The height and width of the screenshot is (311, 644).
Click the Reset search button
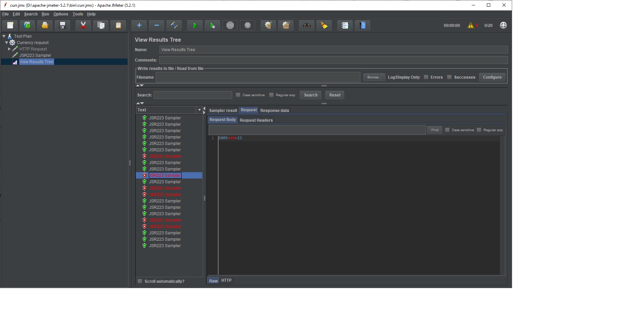pyautogui.click(x=334, y=95)
